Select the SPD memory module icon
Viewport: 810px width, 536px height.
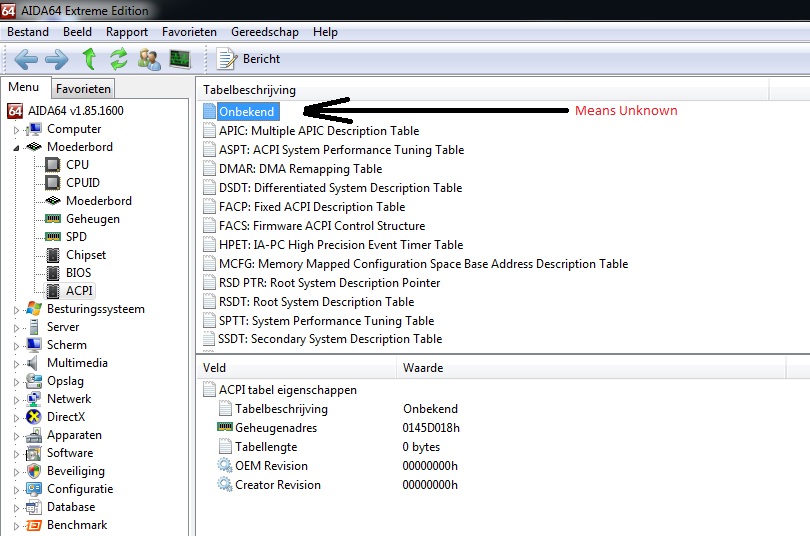[53, 237]
